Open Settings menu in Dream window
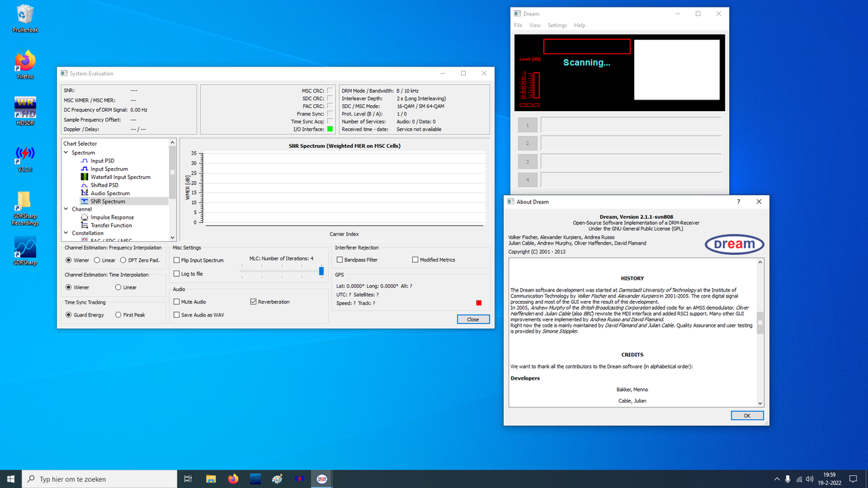The width and height of the screenshot is (868, 488). click(x=557, y=25)
